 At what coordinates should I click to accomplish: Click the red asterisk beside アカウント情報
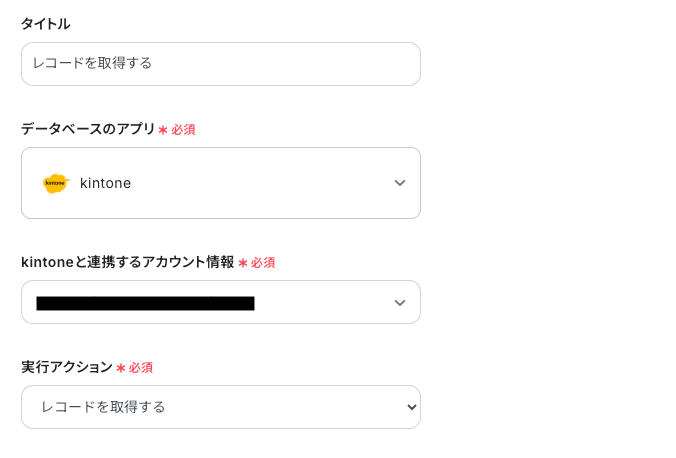[x=243, y=263]
